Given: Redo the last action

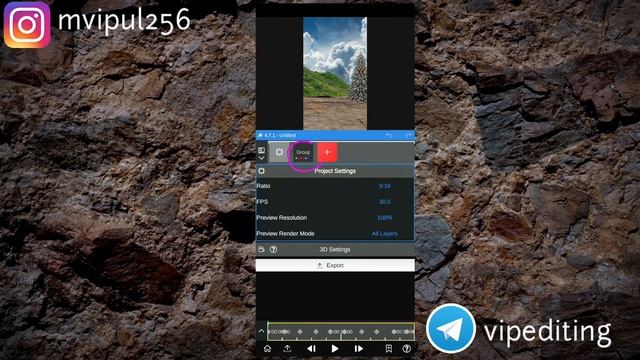Looking at the screenshot, I should point(408,135).
